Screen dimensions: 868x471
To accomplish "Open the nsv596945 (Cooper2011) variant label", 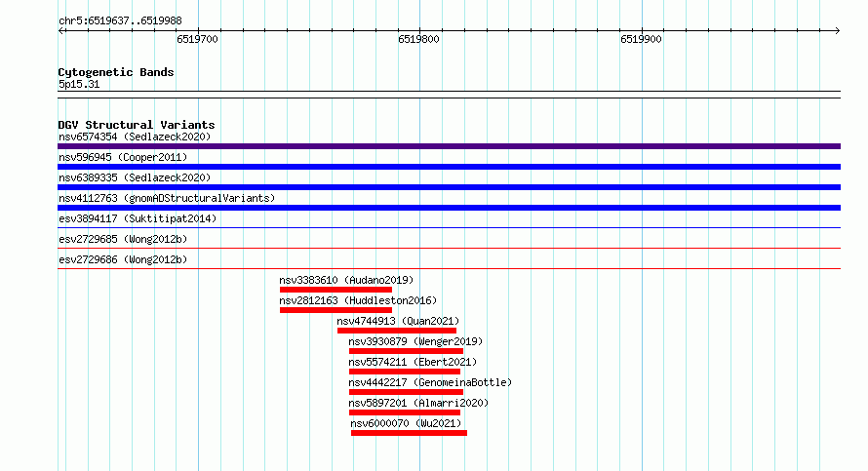I will click(x=123, y=157).
